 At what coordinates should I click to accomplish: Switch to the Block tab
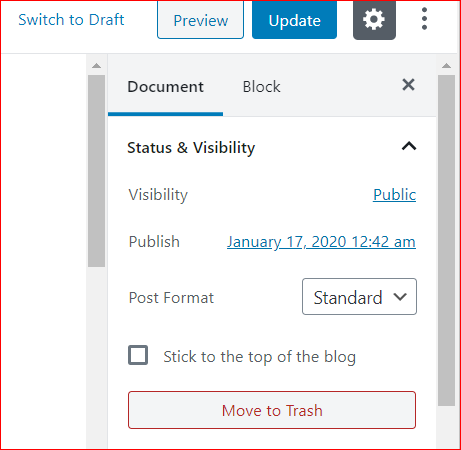click(261, 87)
